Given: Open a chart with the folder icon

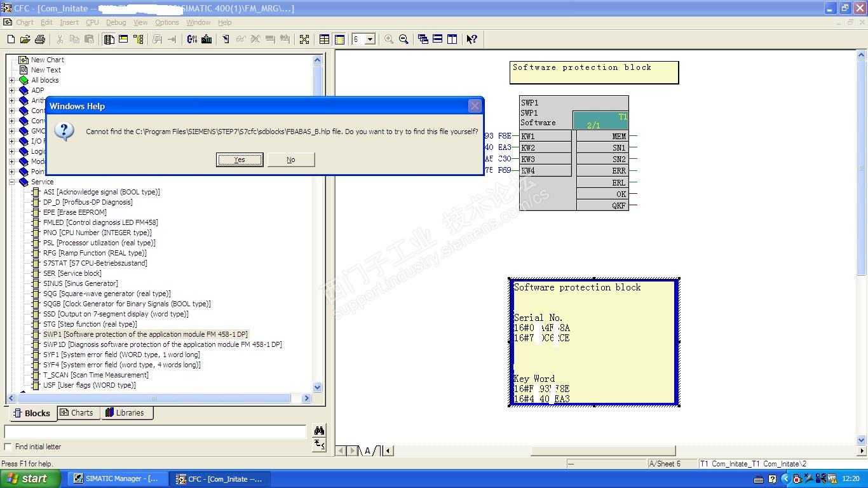Looking at the screenshot, I should (25, 39).
